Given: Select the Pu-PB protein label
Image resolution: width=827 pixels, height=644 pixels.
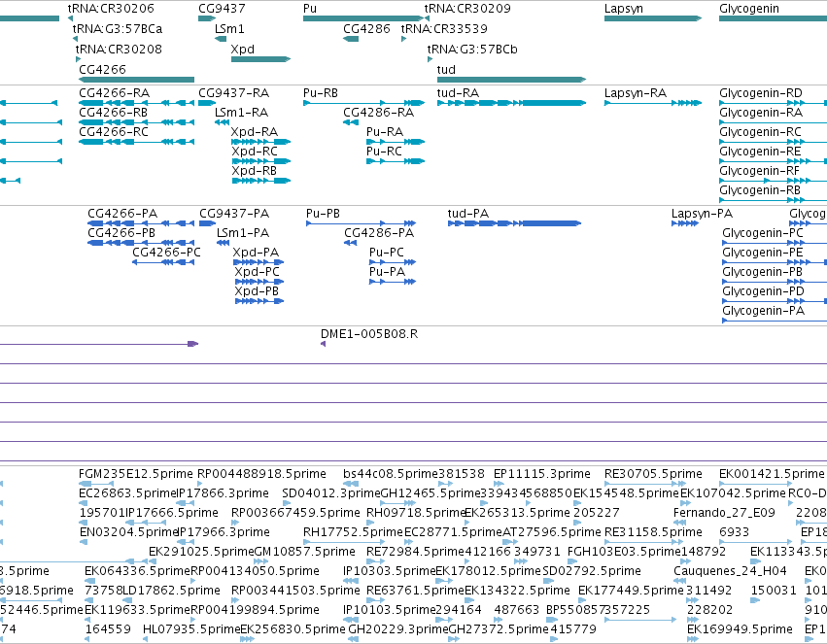Looking at the screenshot, I should 323,214.
